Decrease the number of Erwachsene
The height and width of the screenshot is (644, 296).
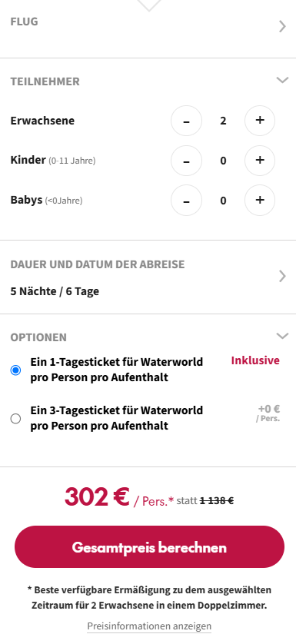tap(186, 121)
